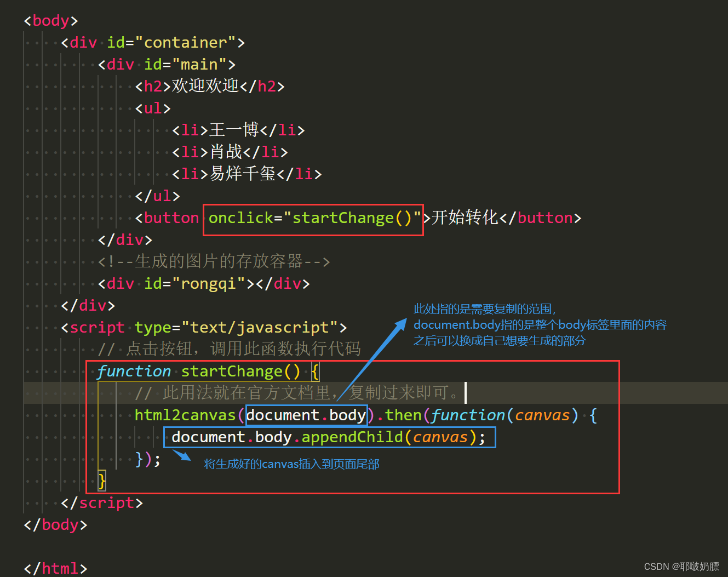This screenshot has width=728, height=577.
Task: Click the comment 点击按钮，调用此函数执行代码
Action: (229, 349)
